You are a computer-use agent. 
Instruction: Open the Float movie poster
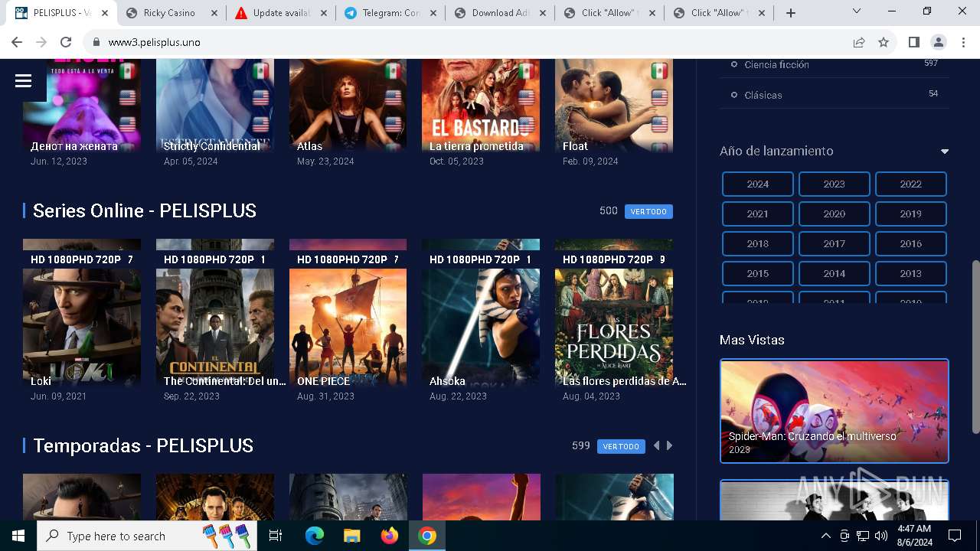pyautogui.click(x=614, y=106)
